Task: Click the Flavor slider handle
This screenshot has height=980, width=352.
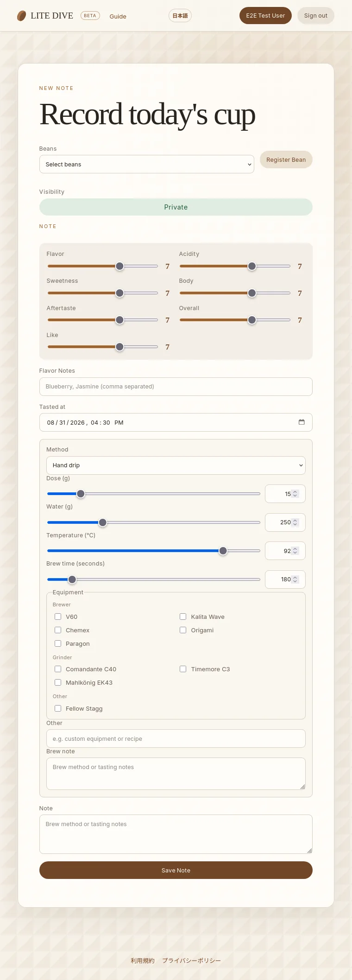Action: coord(119,266)
